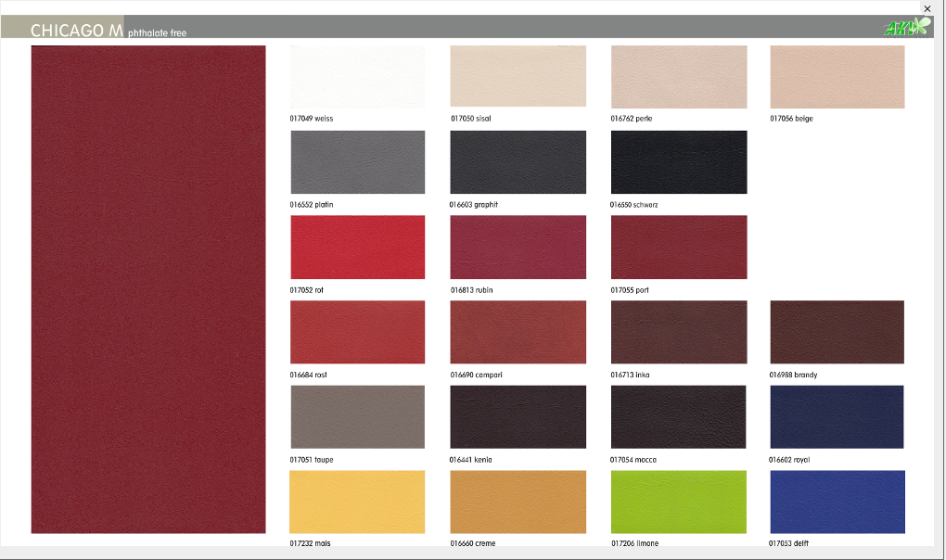
Task: Pick the 016762 perle swatch
Action: [678, 77]
